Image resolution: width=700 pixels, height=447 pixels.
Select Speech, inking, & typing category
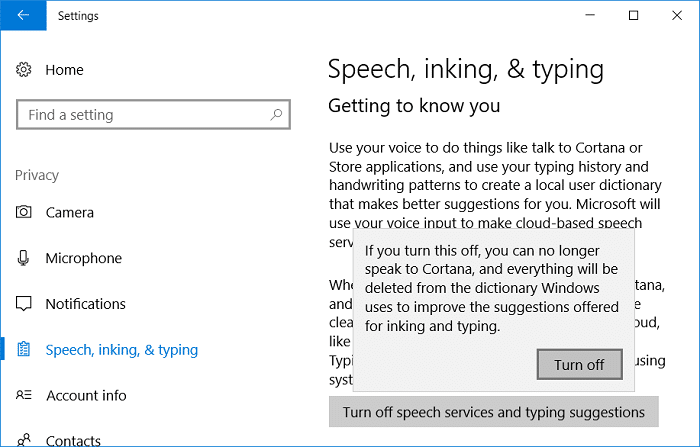(122, 350)
